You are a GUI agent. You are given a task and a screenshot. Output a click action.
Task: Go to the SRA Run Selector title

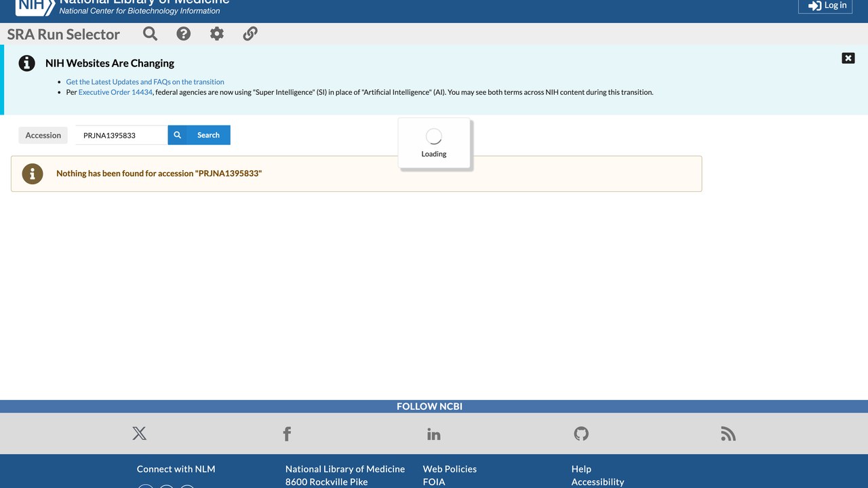click(64, 34)
